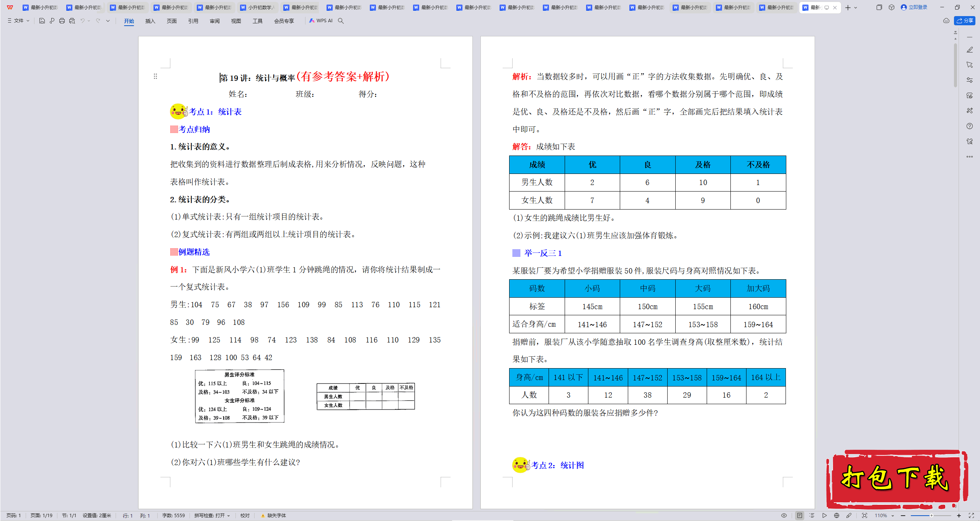Click the help question mark sidebar icon
The width and height of the screenshot is (980, 521).
click(x=970, y=126)
